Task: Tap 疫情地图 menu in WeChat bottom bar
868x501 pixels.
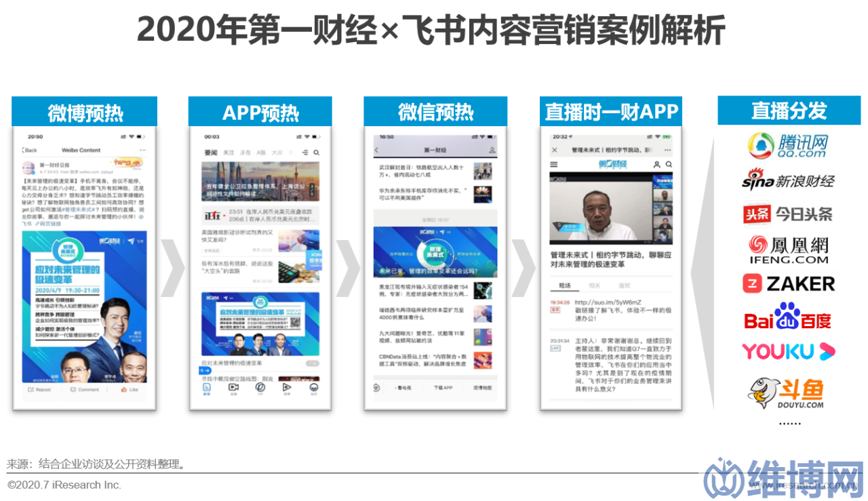Action: pyautogui.click(x=482, y=388)
